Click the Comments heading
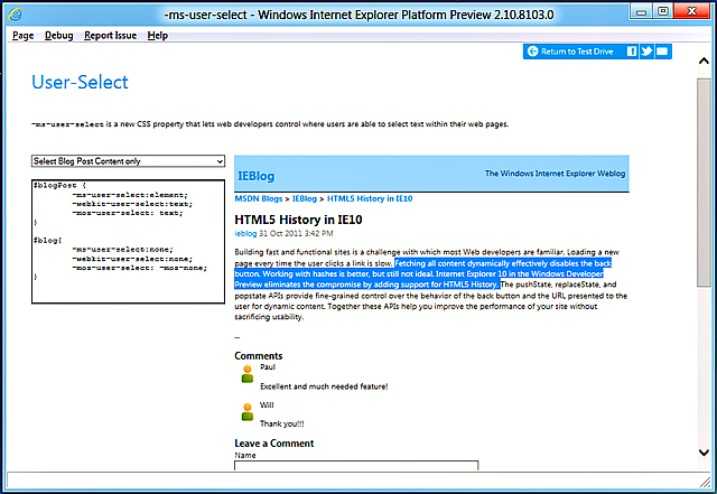This screenshot has width=717, height=494. [258, 356]
